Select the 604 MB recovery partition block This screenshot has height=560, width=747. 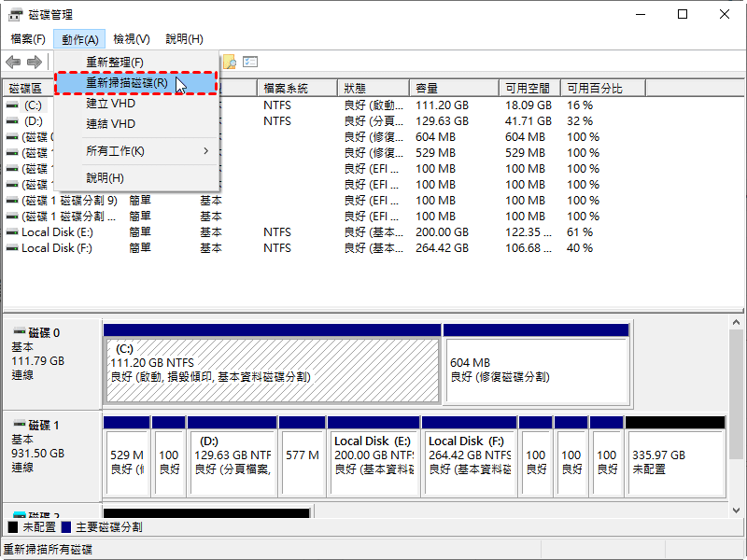pyautogui.click(x=536, y=365)
